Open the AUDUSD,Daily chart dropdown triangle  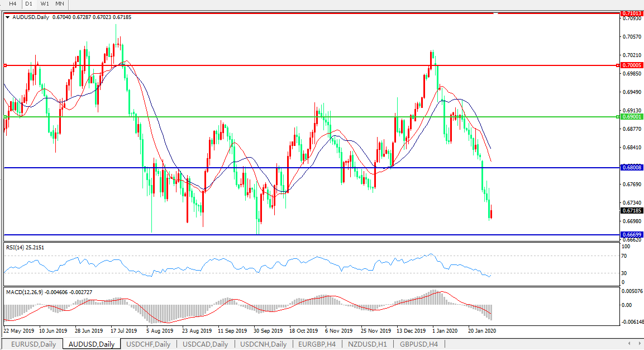[x=7, y=17]
